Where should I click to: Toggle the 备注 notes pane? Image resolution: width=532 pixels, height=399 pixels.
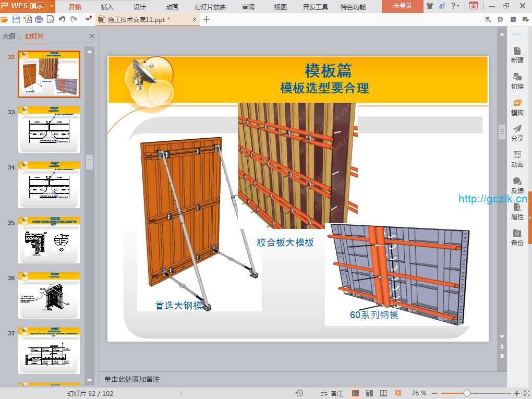coord(332,393)
